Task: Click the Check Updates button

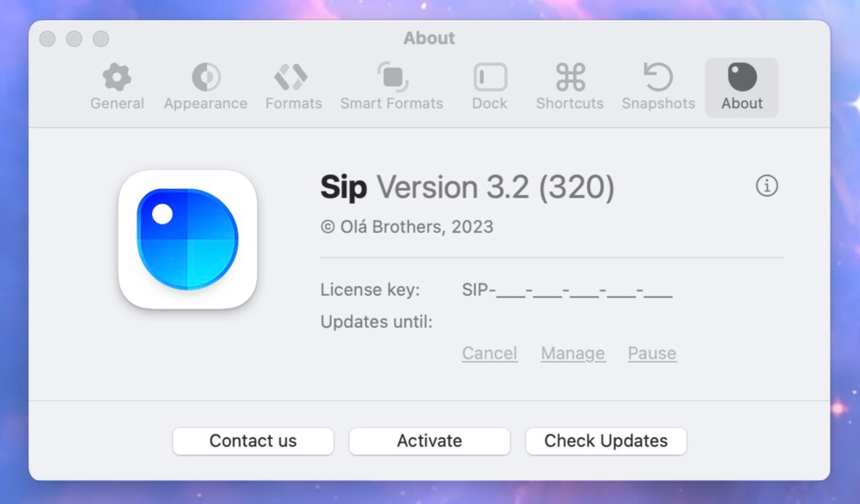Action: pos(606,441)
